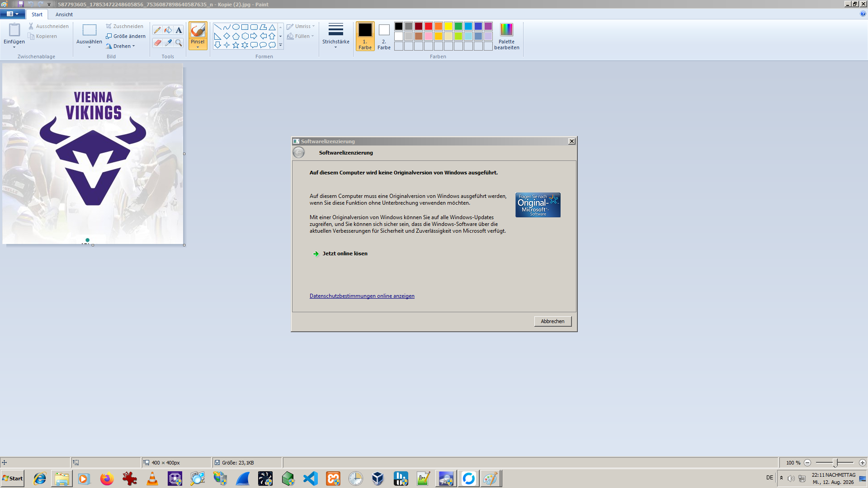Screen dimensions: 868x488
Task: Choose the Pentagon shape
Action: [236, 36]
